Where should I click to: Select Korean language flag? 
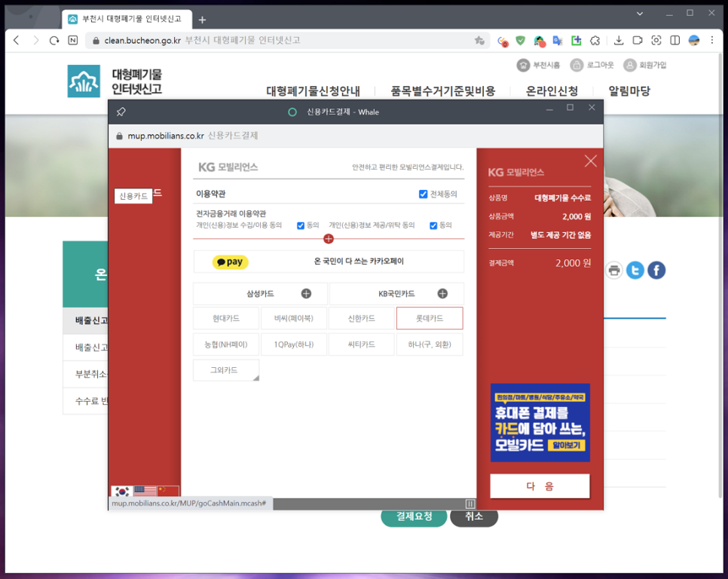coord(122,491)
